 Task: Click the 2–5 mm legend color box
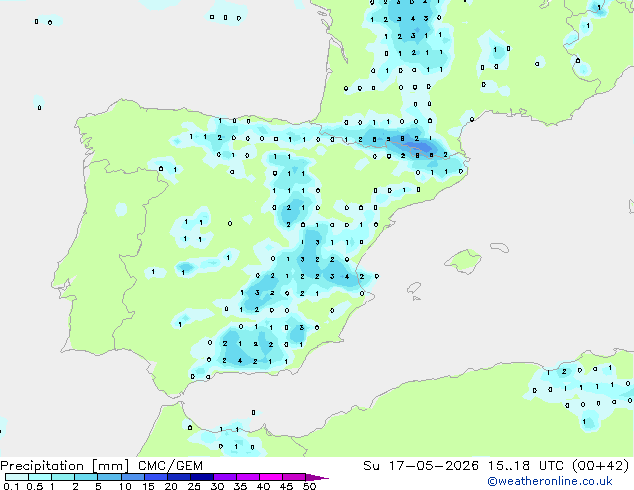86,477
